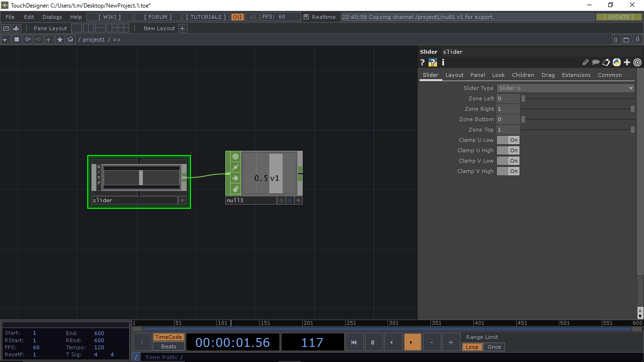
Task: Click the plus icon to add an operator
Action: (x=48, y=40)
